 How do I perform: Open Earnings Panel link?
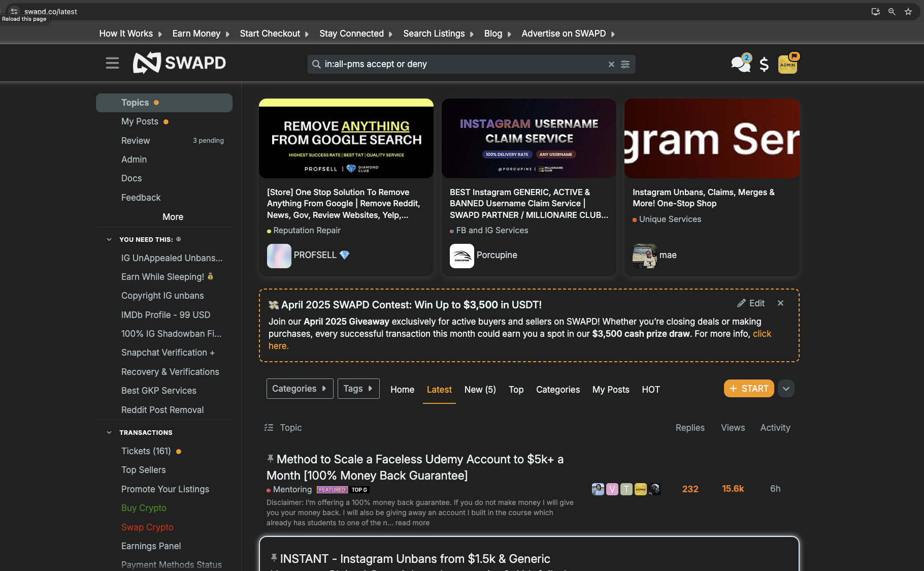point(151,546)
